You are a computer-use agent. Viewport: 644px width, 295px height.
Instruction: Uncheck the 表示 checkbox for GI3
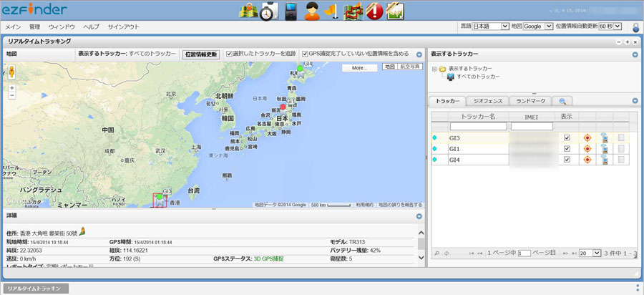coord(567,138)
